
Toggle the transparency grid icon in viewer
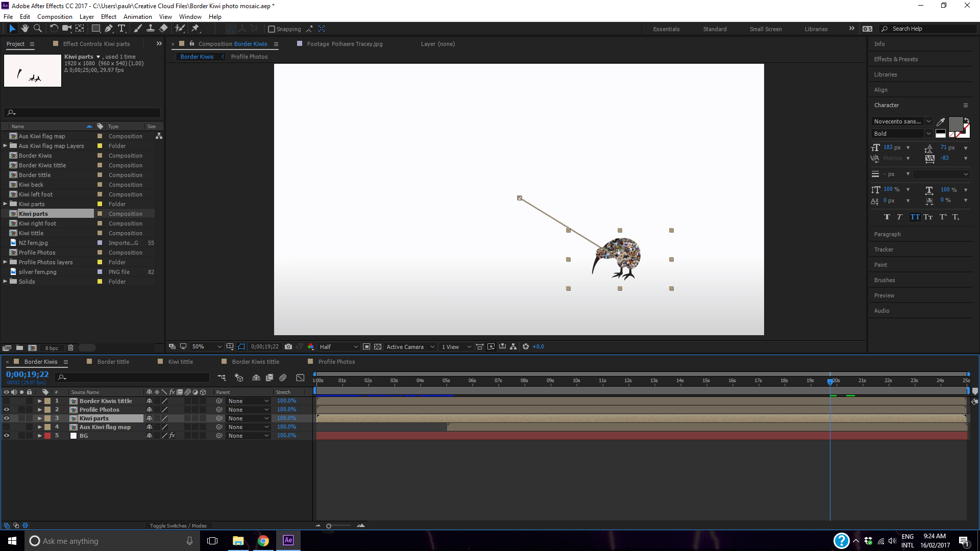click(x=378, y=347)
